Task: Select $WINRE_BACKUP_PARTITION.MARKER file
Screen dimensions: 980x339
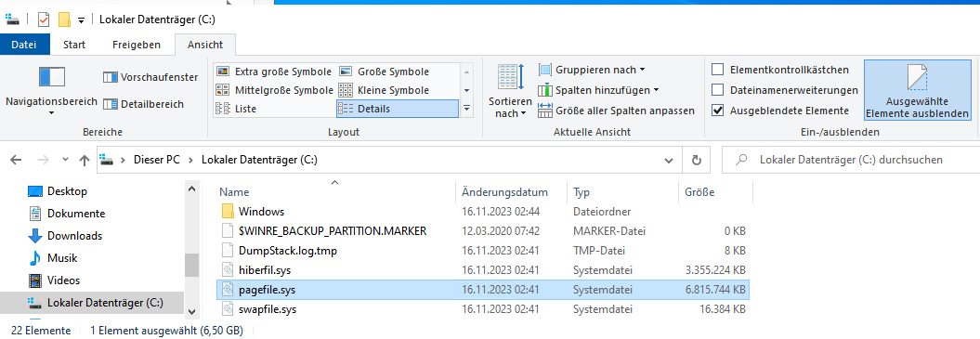Action: (x=483, y=230)
